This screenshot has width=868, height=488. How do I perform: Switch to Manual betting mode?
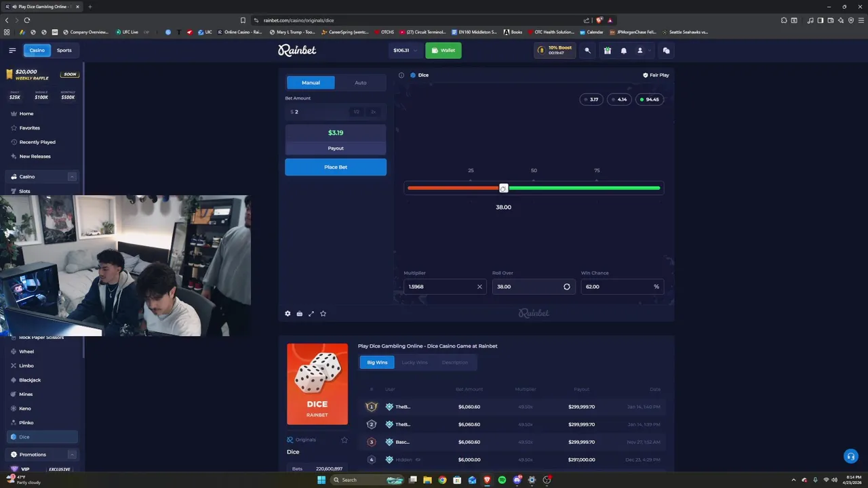tap(311, 83)
